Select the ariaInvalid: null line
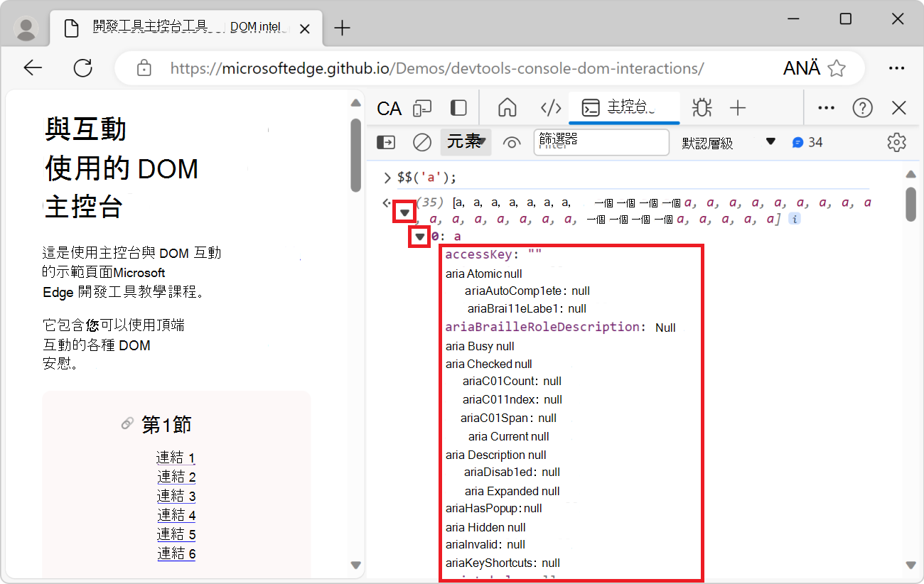The width and height of the screenshot is (924, 584). point(485,544)
